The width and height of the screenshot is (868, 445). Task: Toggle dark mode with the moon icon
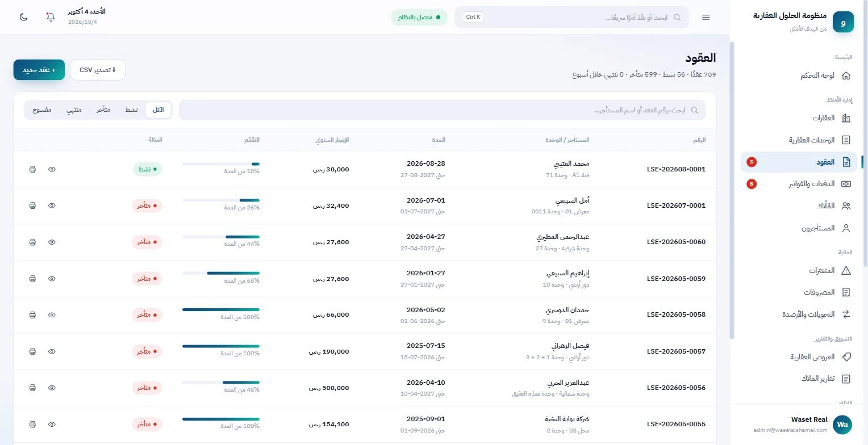pyautogui.click(x=24, y=17)
